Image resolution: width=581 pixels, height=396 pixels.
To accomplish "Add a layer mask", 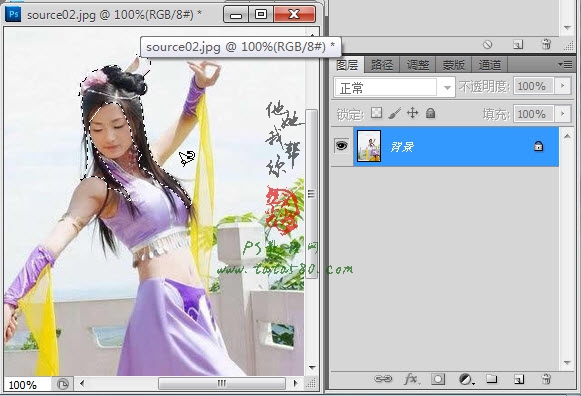I will click(x=438, y=379).
